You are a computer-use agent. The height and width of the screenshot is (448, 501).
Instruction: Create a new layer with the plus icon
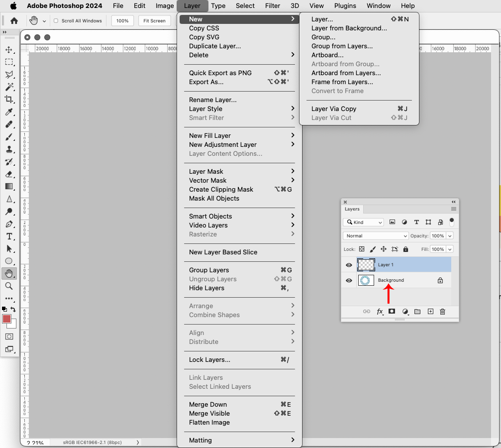[430, 312]
